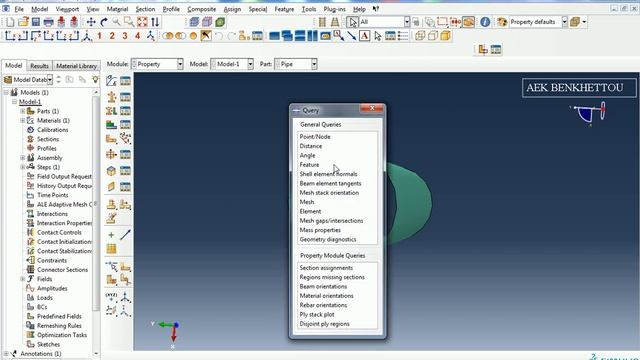This screenshot has width=640, height=360.
Task: Enable Hidden render style
Action: click(433, 36)
